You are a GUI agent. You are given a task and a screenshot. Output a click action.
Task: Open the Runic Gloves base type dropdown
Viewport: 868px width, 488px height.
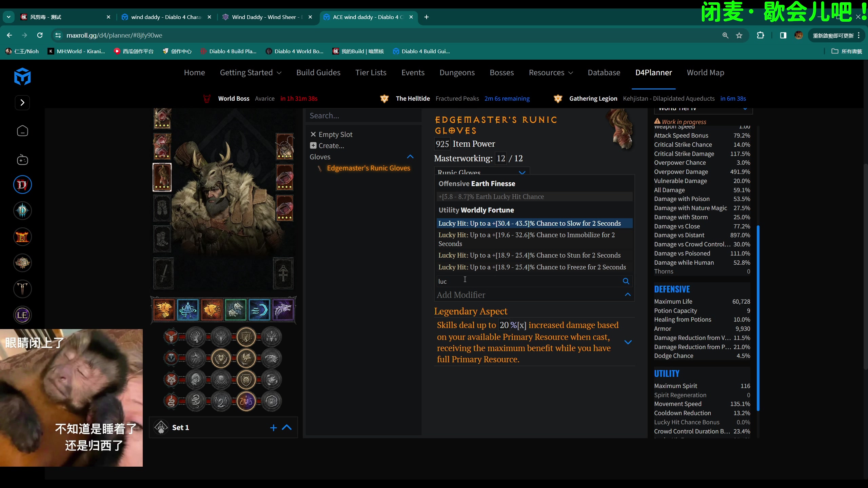pyautogui.click(x=481, y=171)
